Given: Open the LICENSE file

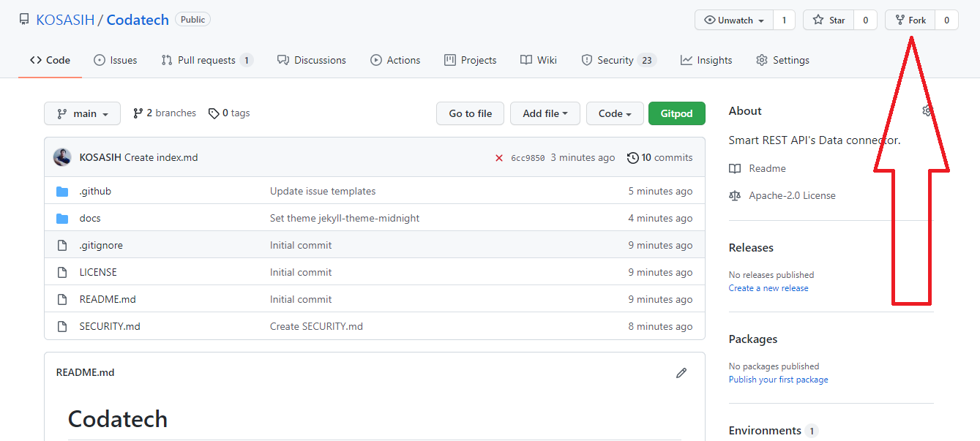Looking at the screenshot, I should point(98,272).
